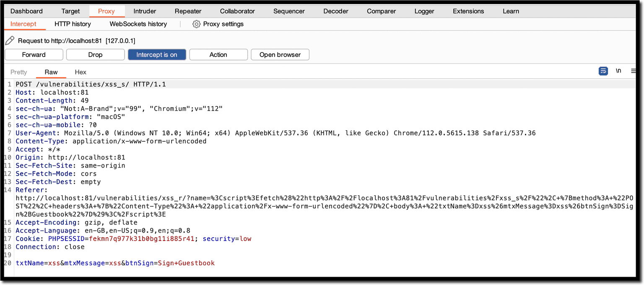The height and width of the screenshot is (285, 644).
Task: Switch to the Hex view toggle
Action: coord(80,72)
